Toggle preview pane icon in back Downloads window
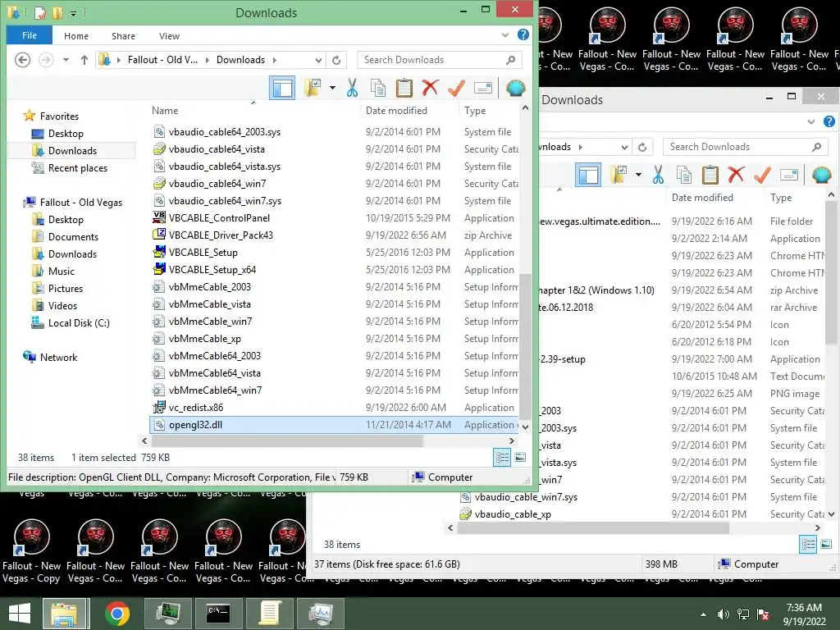 (588, 175)
